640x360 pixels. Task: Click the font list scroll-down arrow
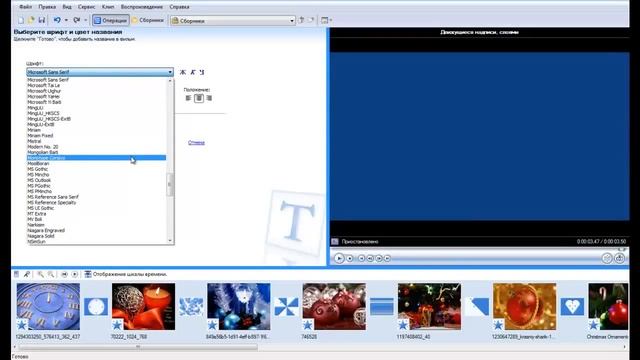(170, 241)
